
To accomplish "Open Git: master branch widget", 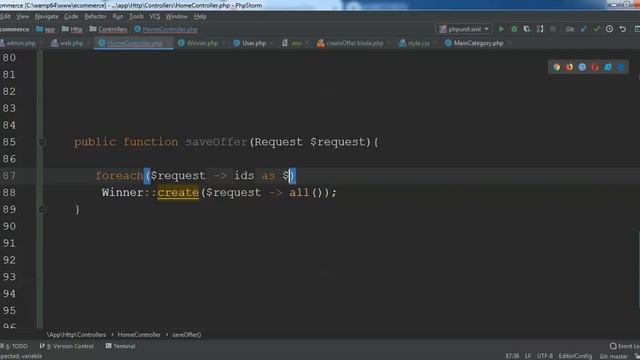I will click(x=613, y=356).
